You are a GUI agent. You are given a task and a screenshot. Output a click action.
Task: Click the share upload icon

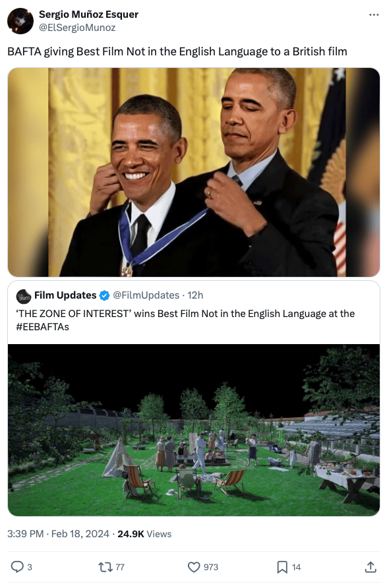[371, 567]
